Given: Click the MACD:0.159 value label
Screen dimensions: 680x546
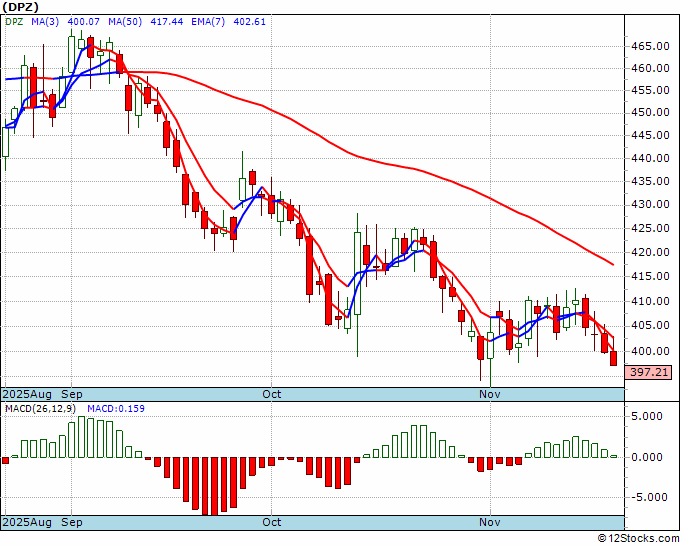Looking at the screenshot, I should click(116, 409).
